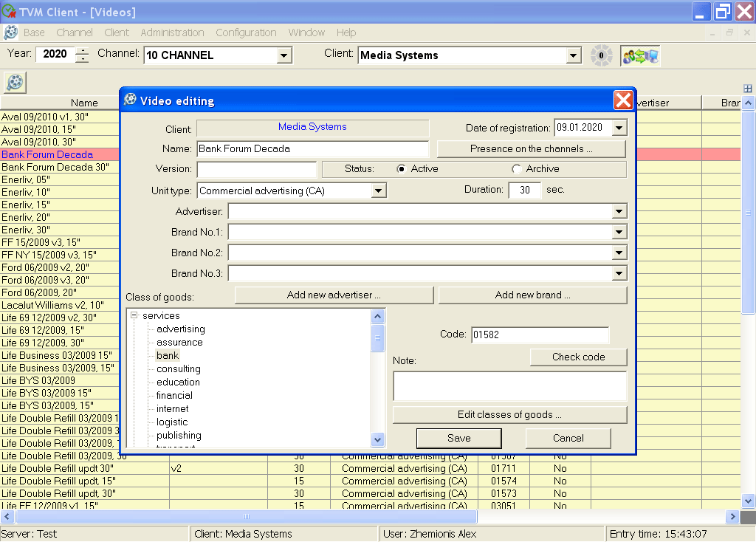
Task: Click the Save button
Action: pyautogui.click(x=458, y=438)
